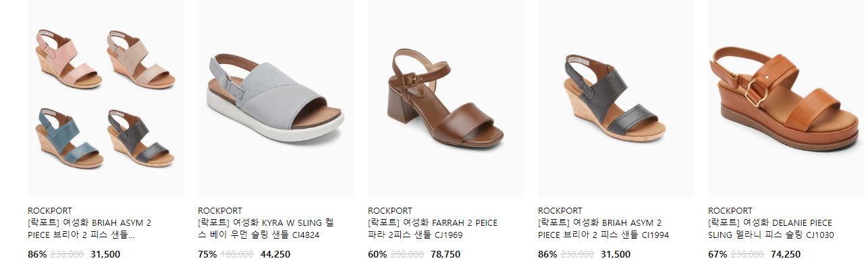Click the 74,250 price of DELANIE sandal

(x=786, y=254)
